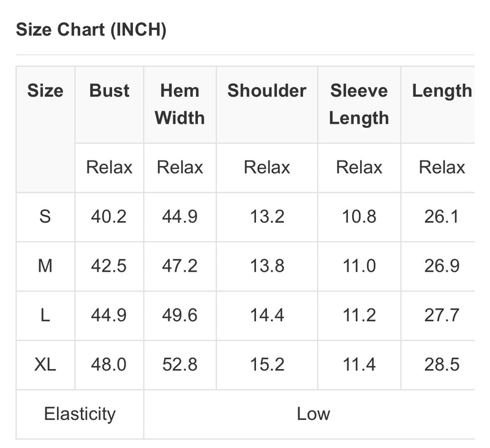Viewport: 490px width, 448px height.
Task: Click the Shoulder column header
Action: pos(267,91)
